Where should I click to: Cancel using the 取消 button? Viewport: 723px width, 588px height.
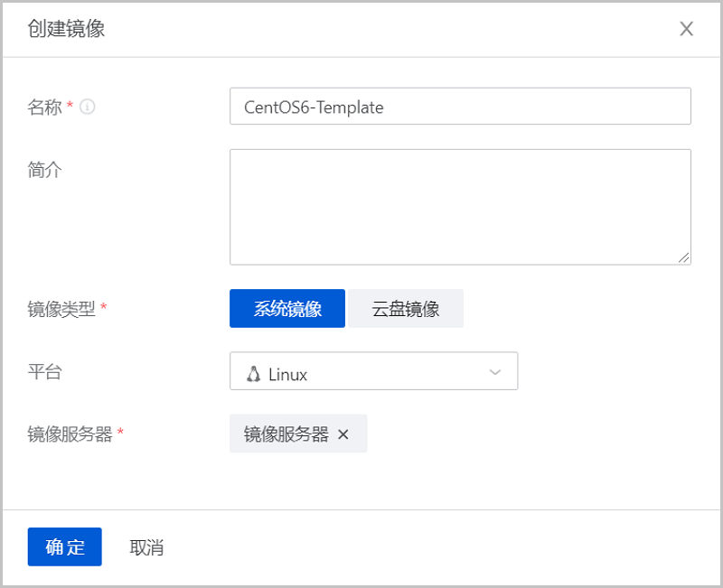pyautogui.click(x=146, y=547)
